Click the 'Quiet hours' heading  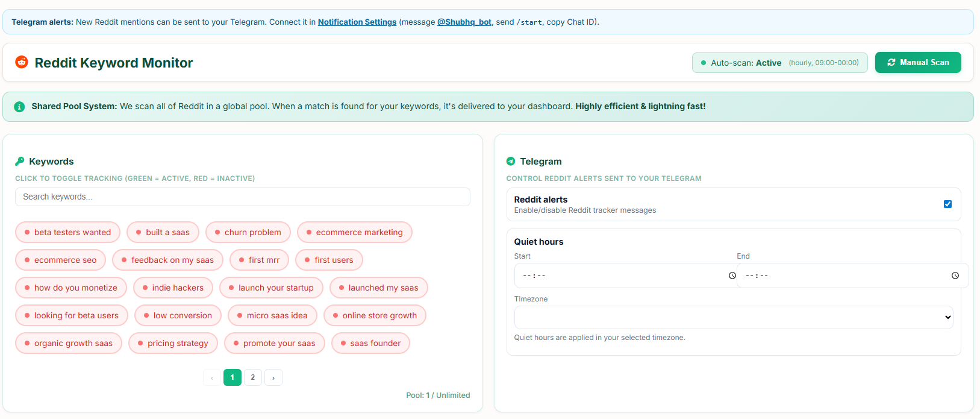tap(538, 242)
